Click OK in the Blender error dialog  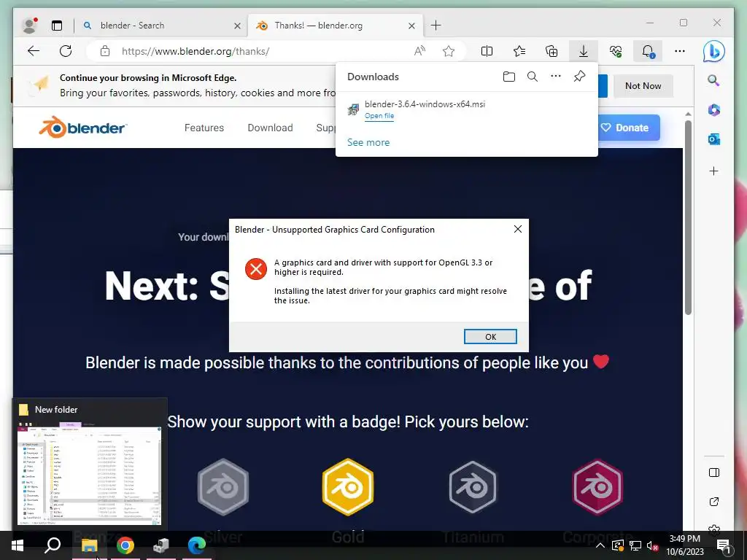[490, 337]
